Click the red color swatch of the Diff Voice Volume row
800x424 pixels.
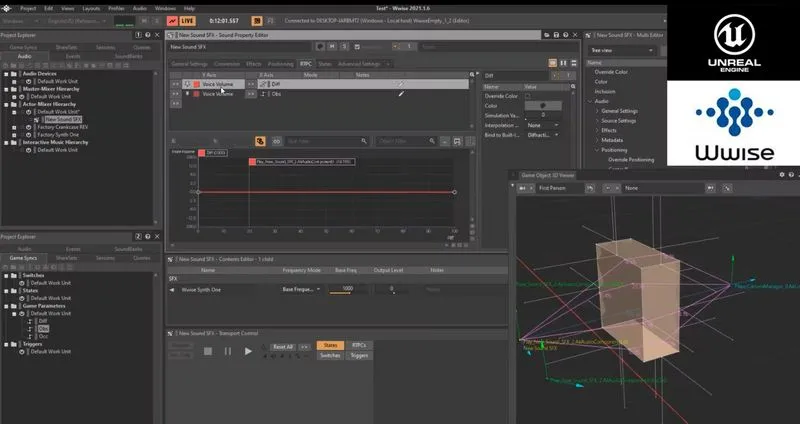point(196,84)
